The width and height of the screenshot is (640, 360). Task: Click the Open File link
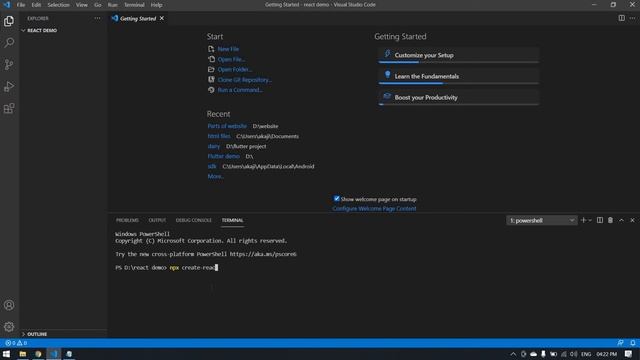click(231, 59)
